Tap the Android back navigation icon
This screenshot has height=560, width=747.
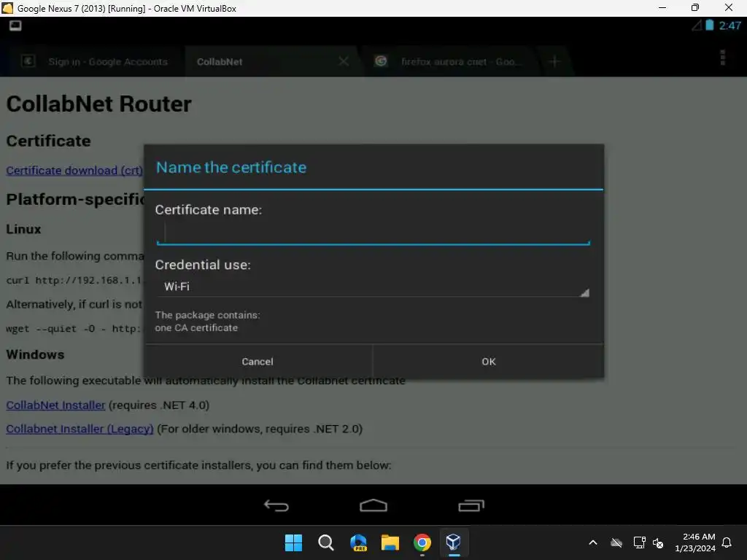click(x=276, y=505)
